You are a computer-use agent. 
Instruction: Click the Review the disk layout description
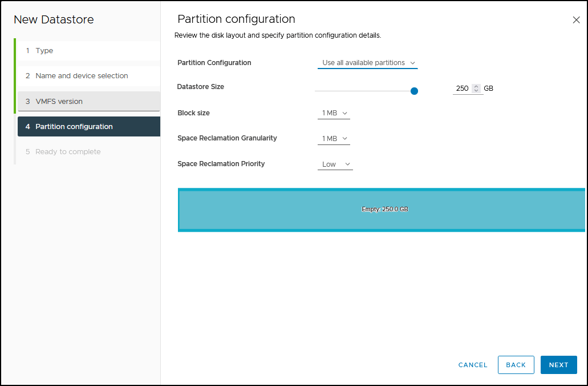click(x=278, y=35)
